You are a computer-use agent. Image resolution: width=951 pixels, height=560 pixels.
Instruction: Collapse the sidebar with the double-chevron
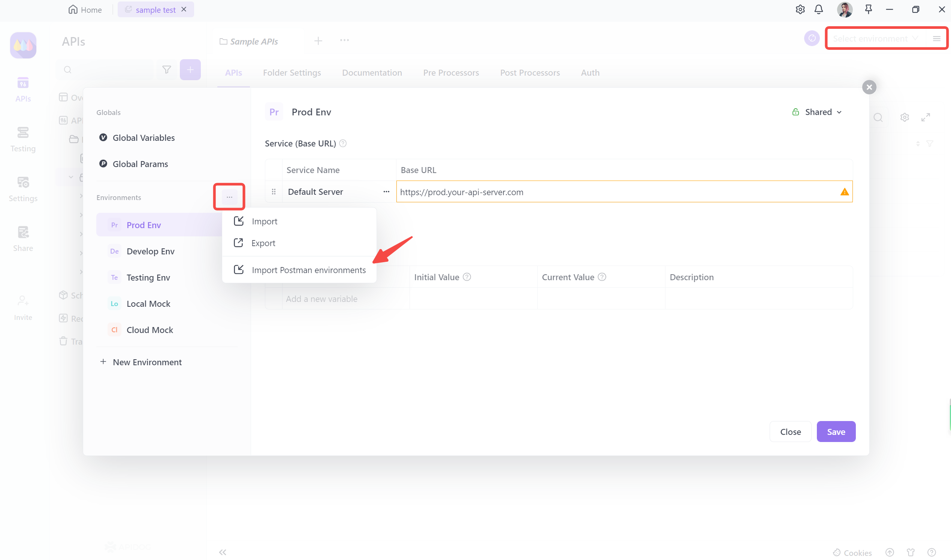pyautogui.click(x=222, y=552)
